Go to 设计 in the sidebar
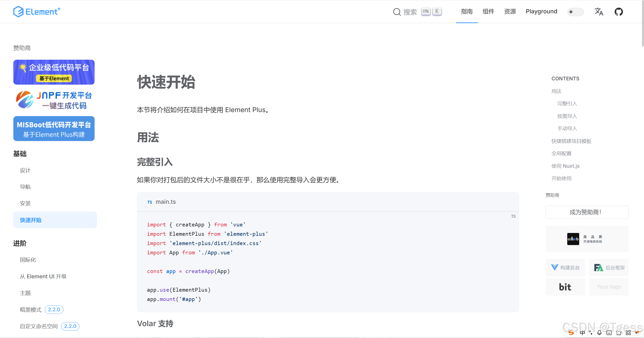The height and width of the screenshot is (338, 644). [x=25, y=170]
